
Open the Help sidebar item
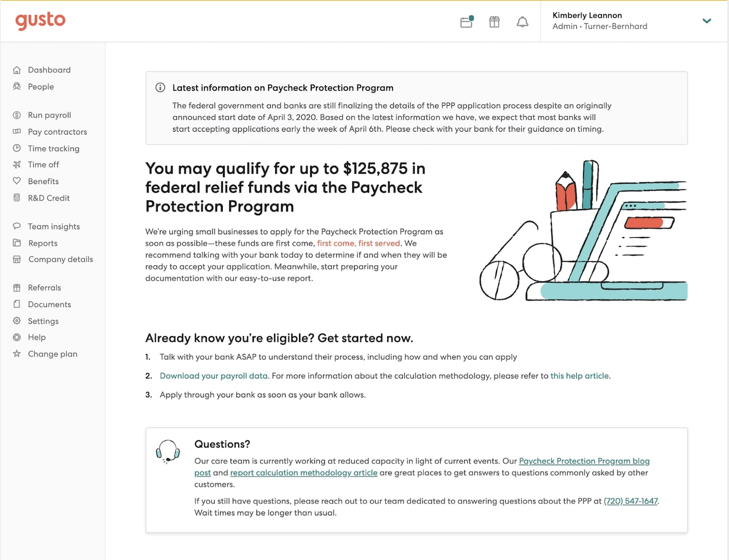[37, 337]
